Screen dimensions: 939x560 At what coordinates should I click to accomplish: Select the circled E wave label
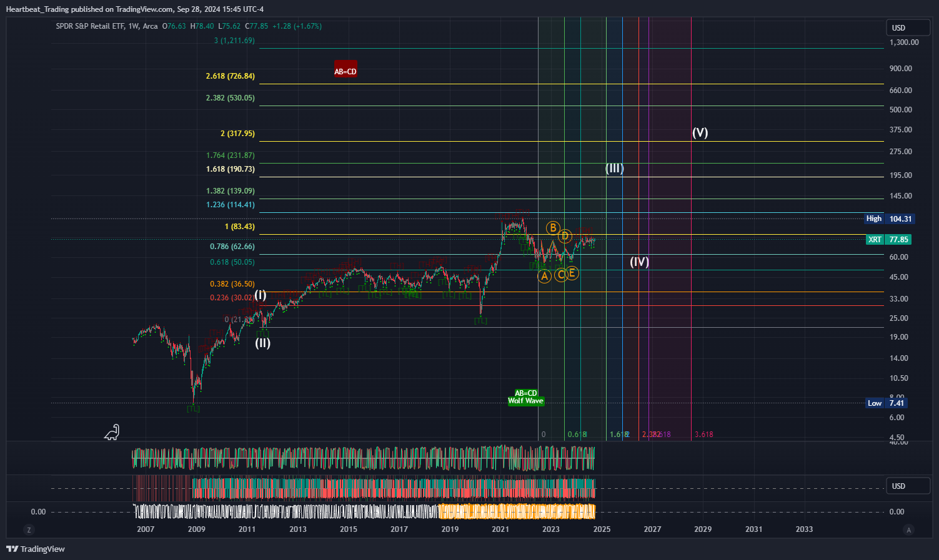pos(572,273)
